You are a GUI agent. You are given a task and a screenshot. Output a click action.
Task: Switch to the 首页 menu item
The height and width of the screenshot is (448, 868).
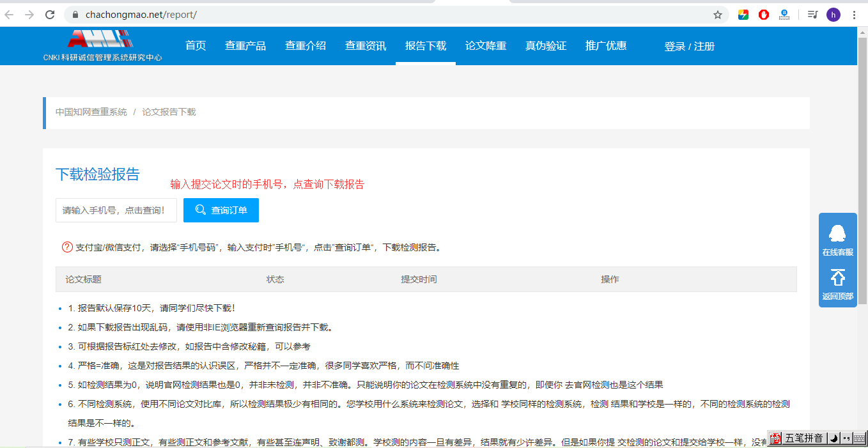point(196,45)
